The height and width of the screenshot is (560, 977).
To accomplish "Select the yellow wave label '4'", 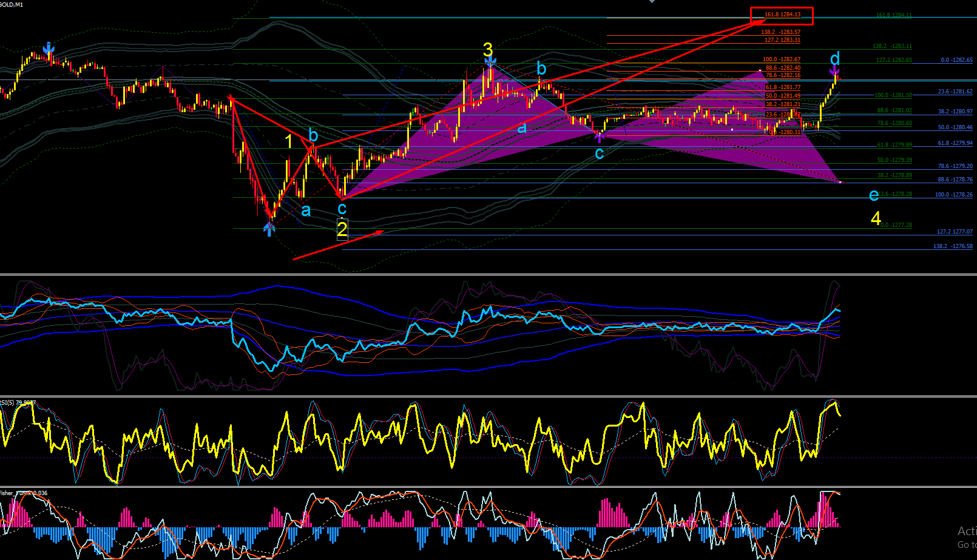I will (x=876, y=218).
